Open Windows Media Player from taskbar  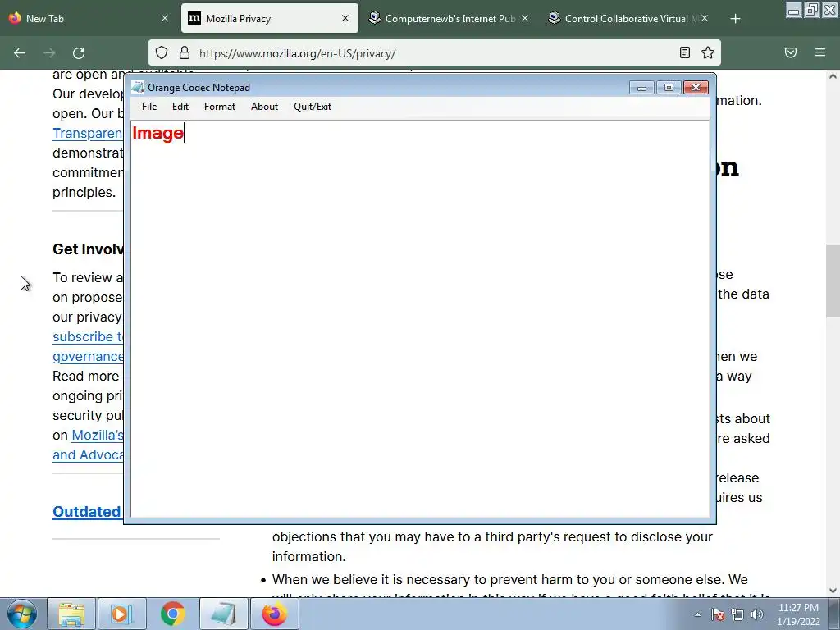point(121,614)
